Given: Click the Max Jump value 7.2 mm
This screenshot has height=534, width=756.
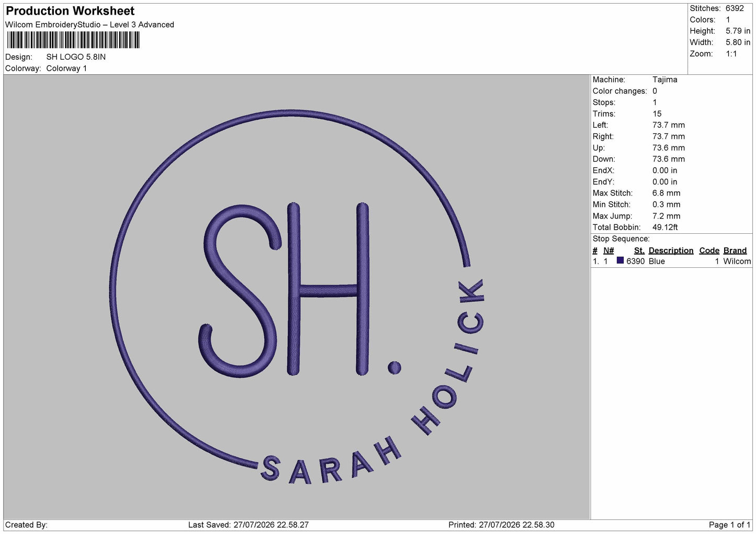Looking at the screenshot, I should (666, 216).
